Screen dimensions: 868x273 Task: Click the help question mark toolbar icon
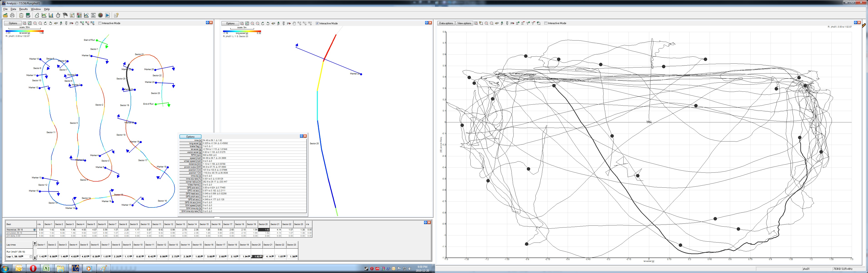coord(116,15)
